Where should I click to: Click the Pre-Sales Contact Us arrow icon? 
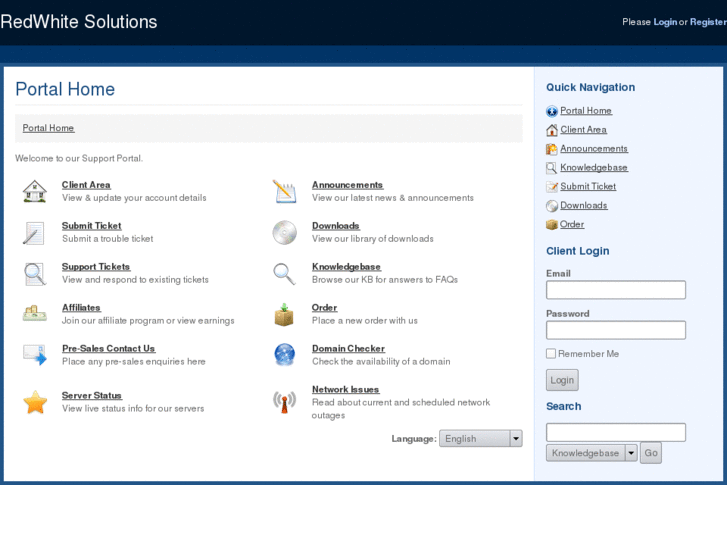[x=35, y=355]
